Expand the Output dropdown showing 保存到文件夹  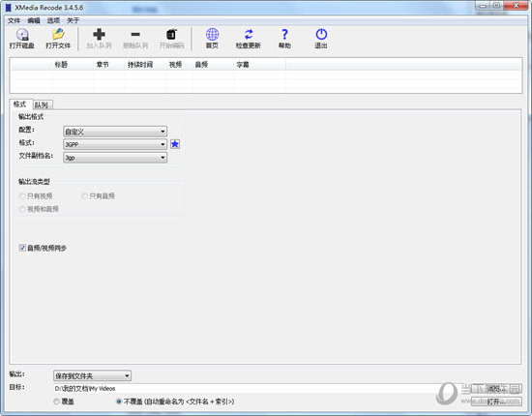coord(92,376)
